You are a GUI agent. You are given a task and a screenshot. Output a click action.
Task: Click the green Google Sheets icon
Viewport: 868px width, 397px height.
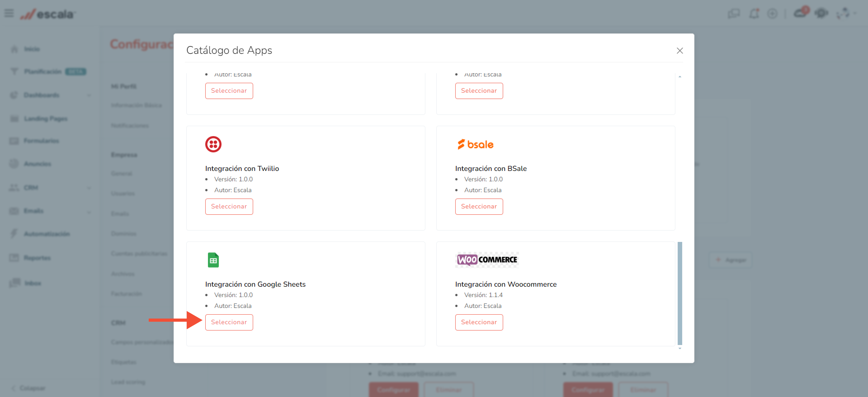213,260
